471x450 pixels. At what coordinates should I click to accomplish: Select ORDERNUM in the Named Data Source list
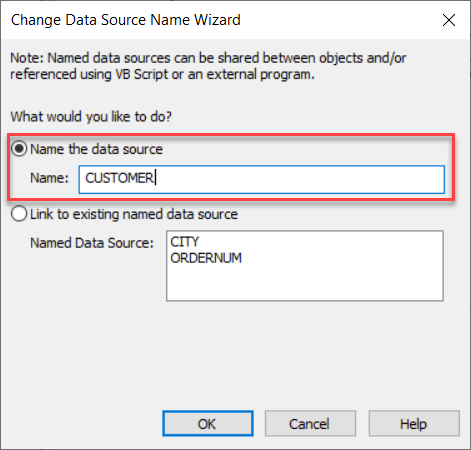(x=206, y=258)
